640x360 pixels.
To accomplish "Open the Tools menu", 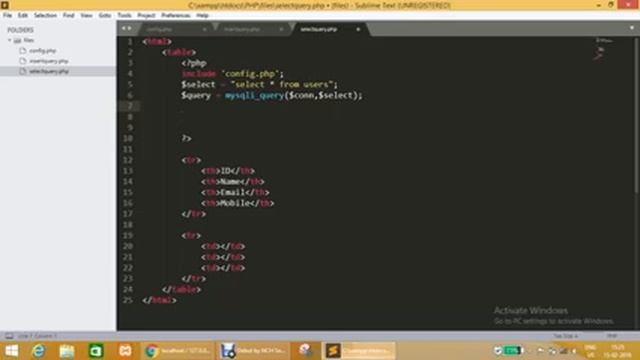I will 124,16.
